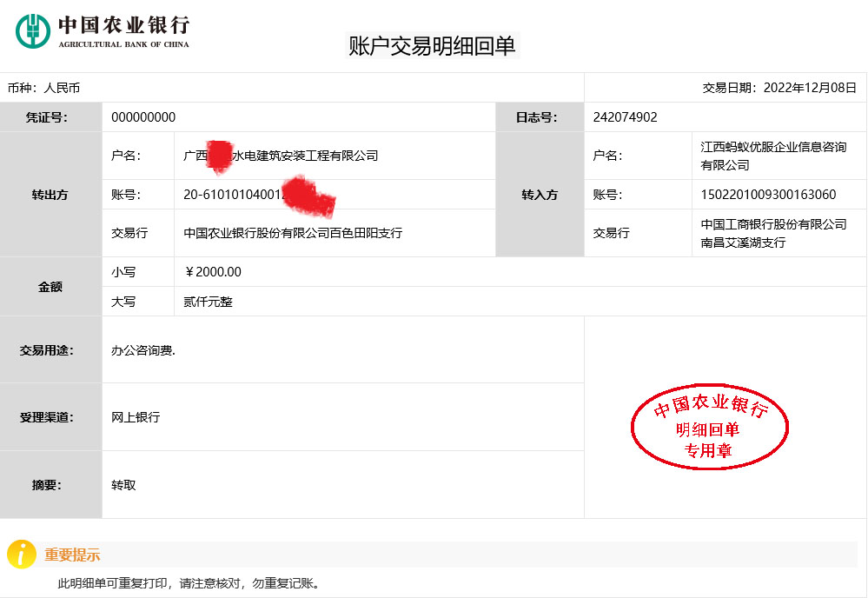
Task: Select the voucher number 000000000
Action: coord(143,117)
